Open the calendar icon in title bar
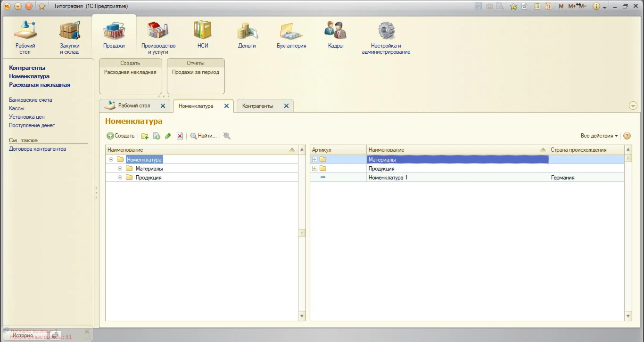 click(548, 6)
